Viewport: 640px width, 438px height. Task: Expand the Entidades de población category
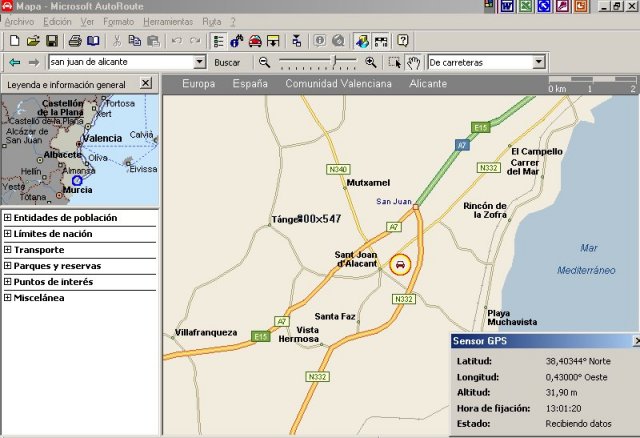point(8,218)
